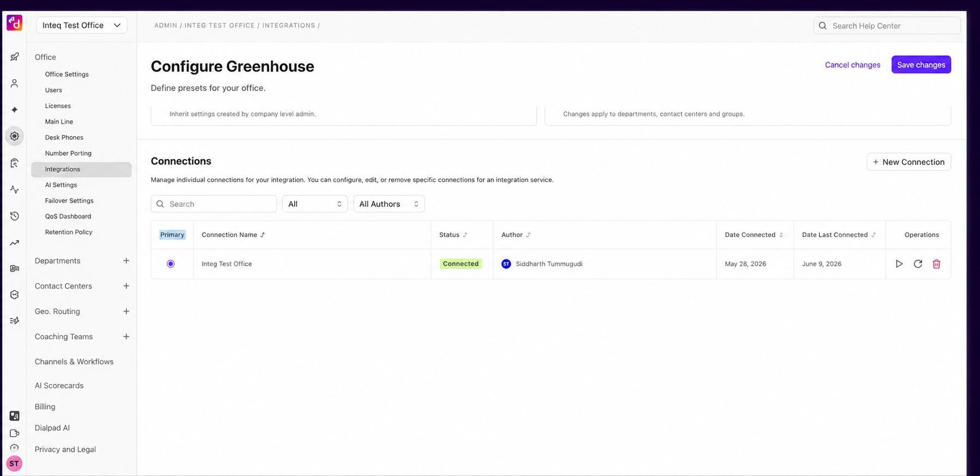Expand Coaching Teams with plus icon
980x476 pixels.
click(x=126, y=337)
